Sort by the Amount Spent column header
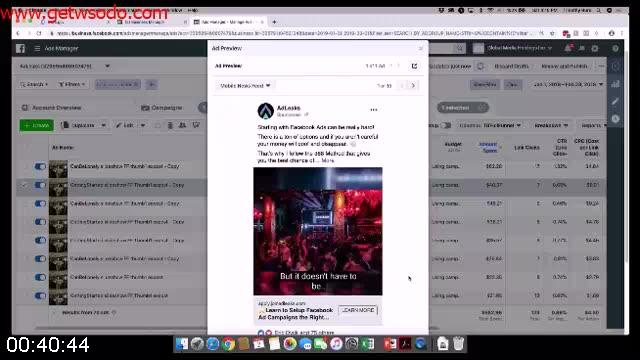The image size is (640, 360). coord(488,147)
